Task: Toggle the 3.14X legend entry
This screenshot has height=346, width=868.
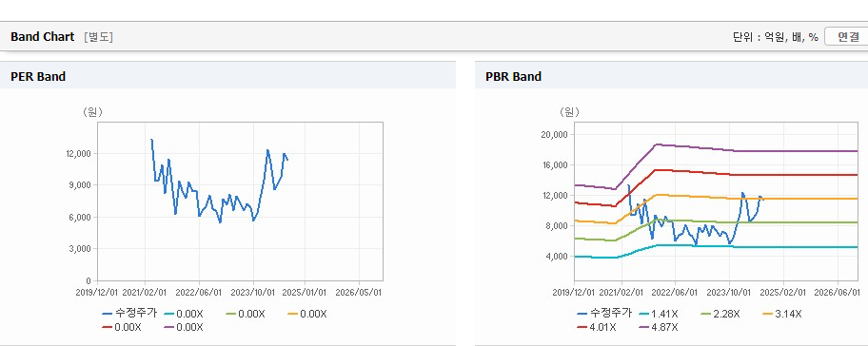Action: click(782, 314)
